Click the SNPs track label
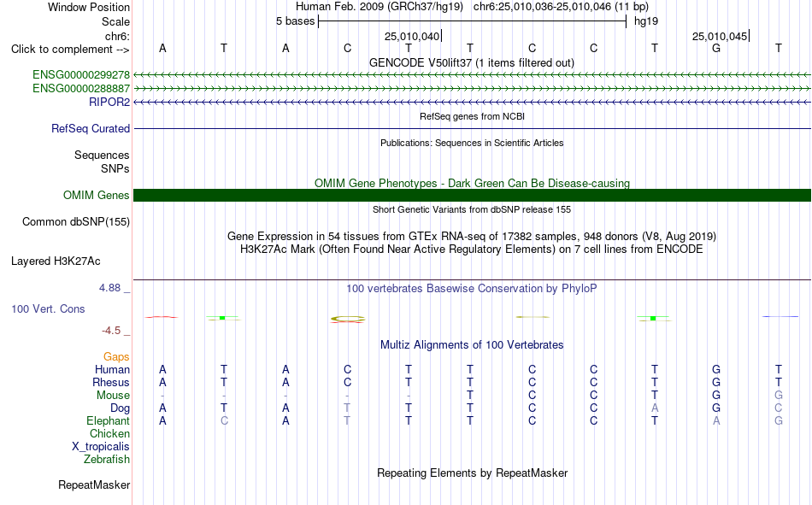This screenshot has height=505, width=812. pyautogui.click(x=115, y=169)
